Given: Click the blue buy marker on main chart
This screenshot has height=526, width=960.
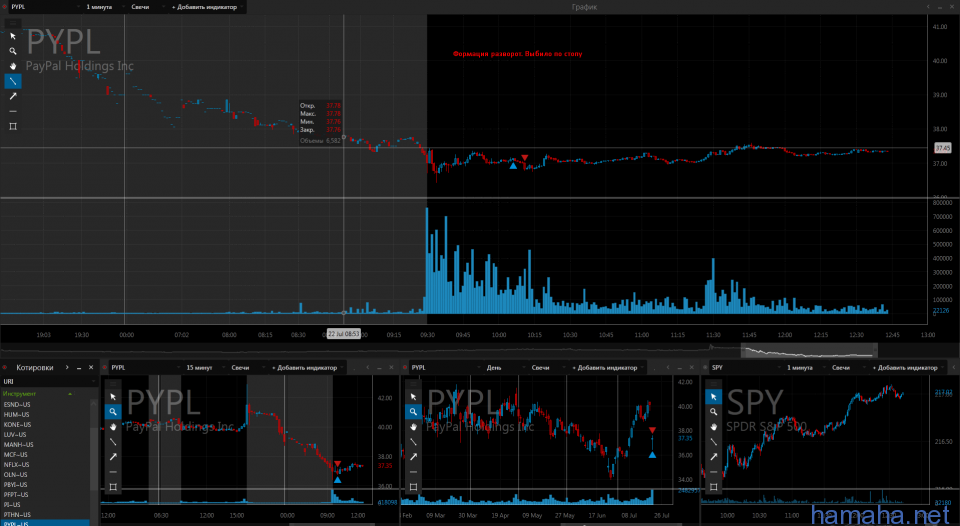Looking at the screenshot, I should coord(513,165).
